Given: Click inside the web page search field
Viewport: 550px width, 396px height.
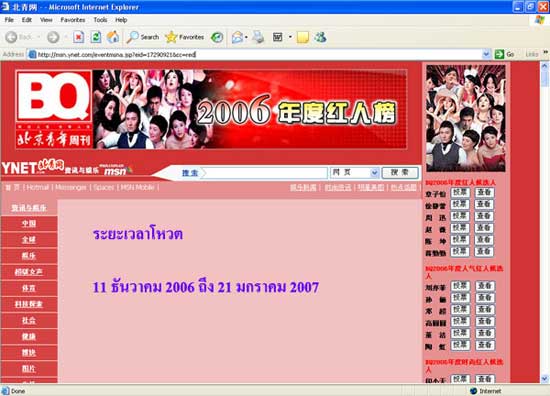Looking at the screenshot, I should pyautogui.click(x=266, y=173).
